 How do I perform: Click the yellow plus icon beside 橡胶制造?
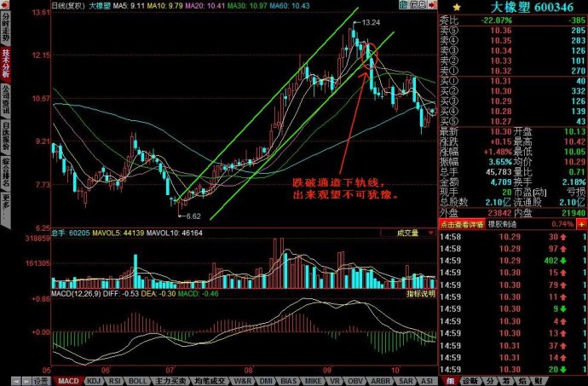coord(582,224)
